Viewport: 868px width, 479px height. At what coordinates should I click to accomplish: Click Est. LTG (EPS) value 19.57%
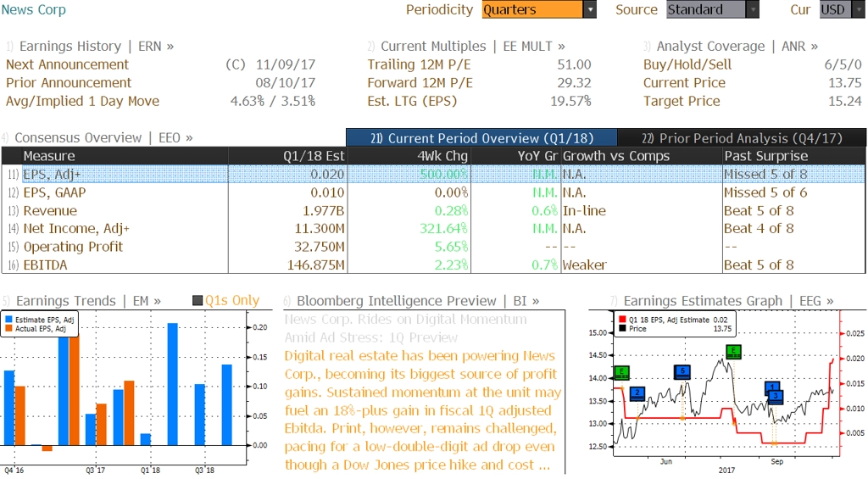pyautogui.click(x=570, y=101)
